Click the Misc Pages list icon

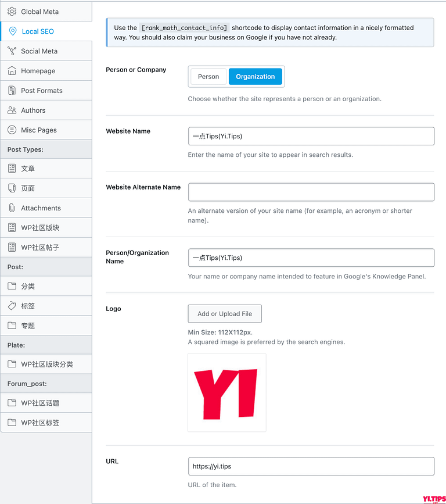[12, 130]
